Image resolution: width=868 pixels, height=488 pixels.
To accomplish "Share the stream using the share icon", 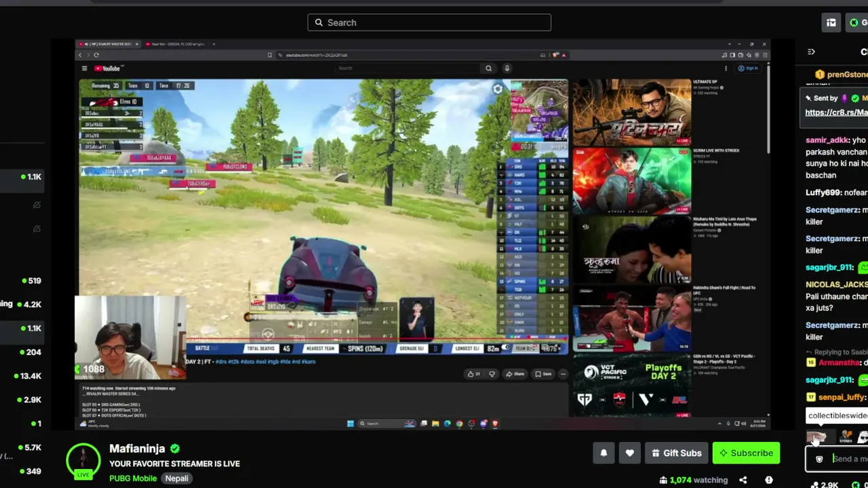I will point(743,480).
